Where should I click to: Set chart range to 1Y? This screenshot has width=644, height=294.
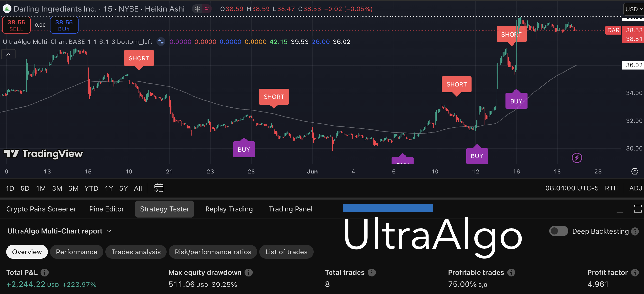point(109,188)
